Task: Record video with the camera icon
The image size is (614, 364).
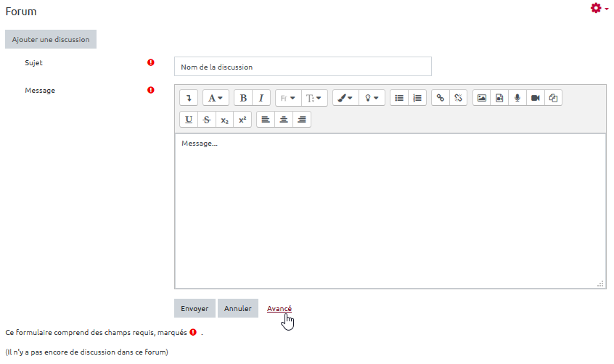Action: pyautogui.click(x=535, y=98)
